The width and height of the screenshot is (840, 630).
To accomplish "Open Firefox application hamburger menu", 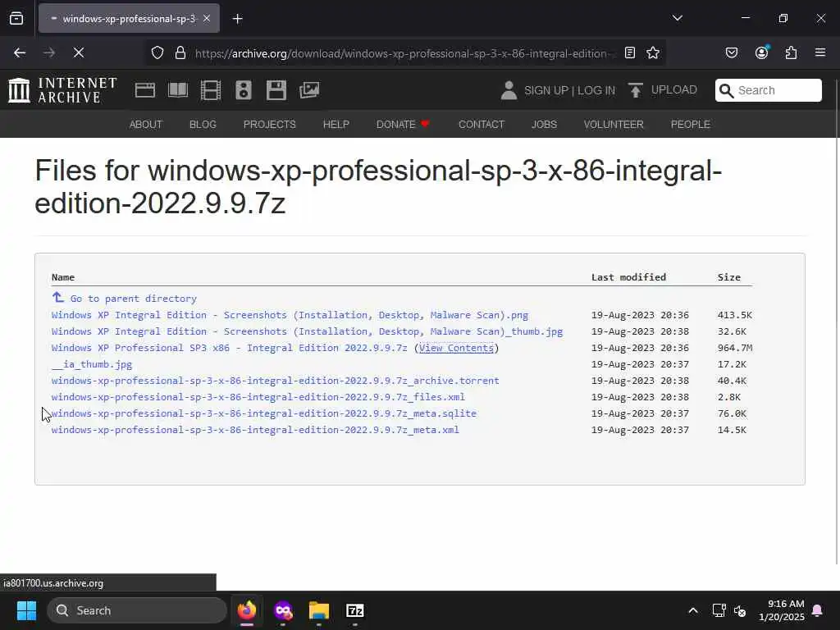I will (820, 52).
